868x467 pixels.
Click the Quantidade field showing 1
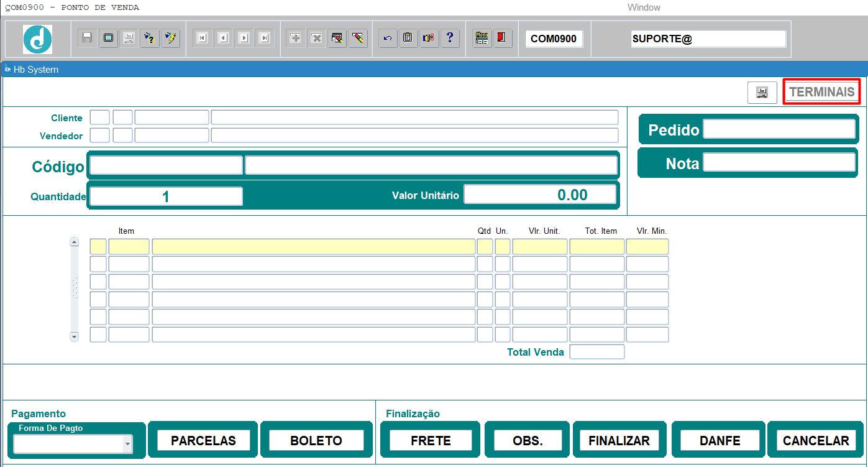pos(167,197)
